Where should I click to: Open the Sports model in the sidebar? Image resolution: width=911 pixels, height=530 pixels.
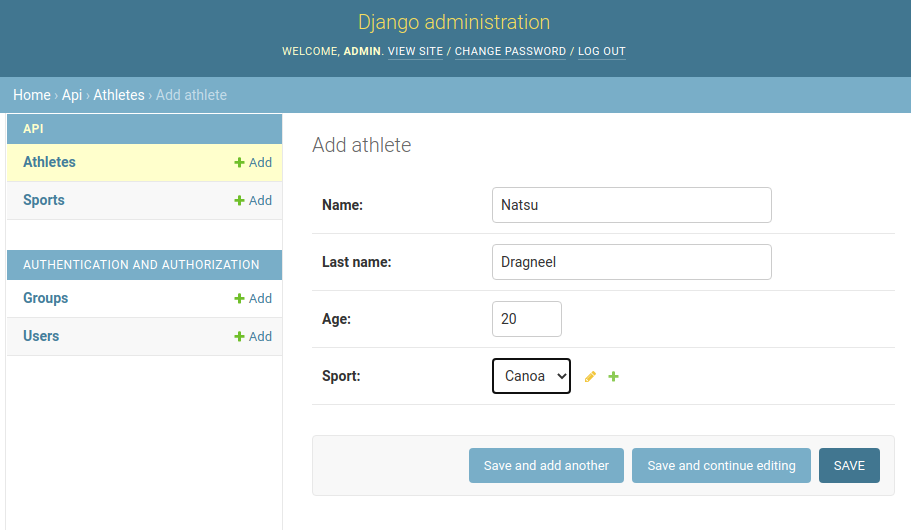point(44,200)
